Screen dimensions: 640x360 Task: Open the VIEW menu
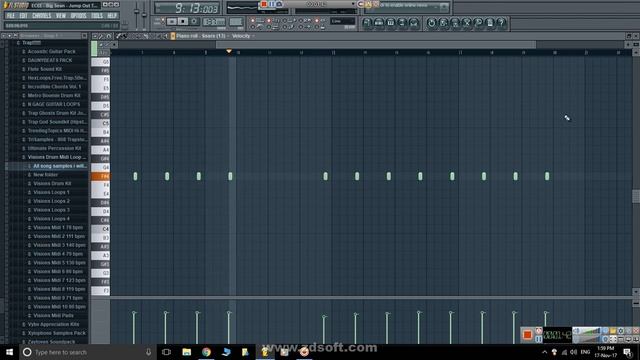(60, 16)
